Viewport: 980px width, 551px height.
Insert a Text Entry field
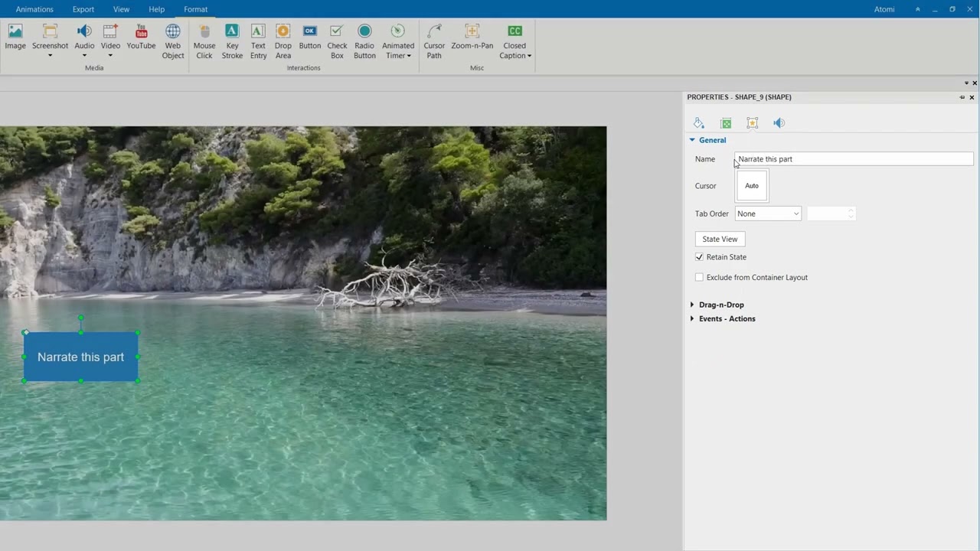pos(258,40)
